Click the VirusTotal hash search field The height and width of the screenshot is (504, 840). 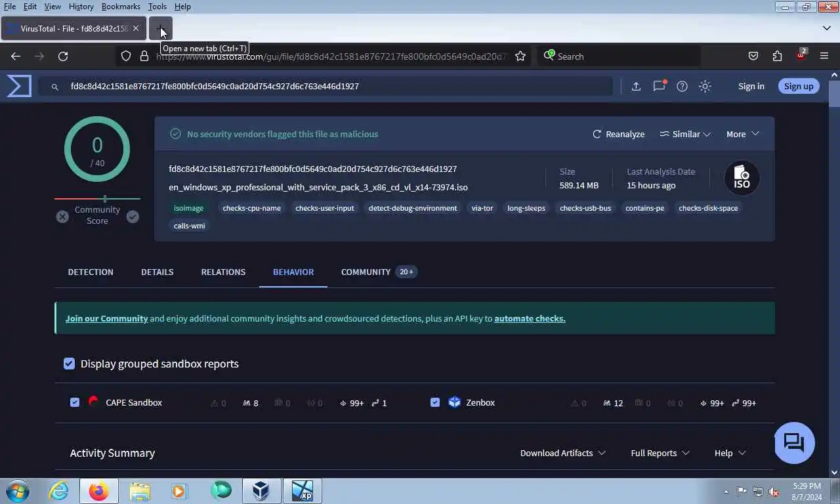(325, 86)
